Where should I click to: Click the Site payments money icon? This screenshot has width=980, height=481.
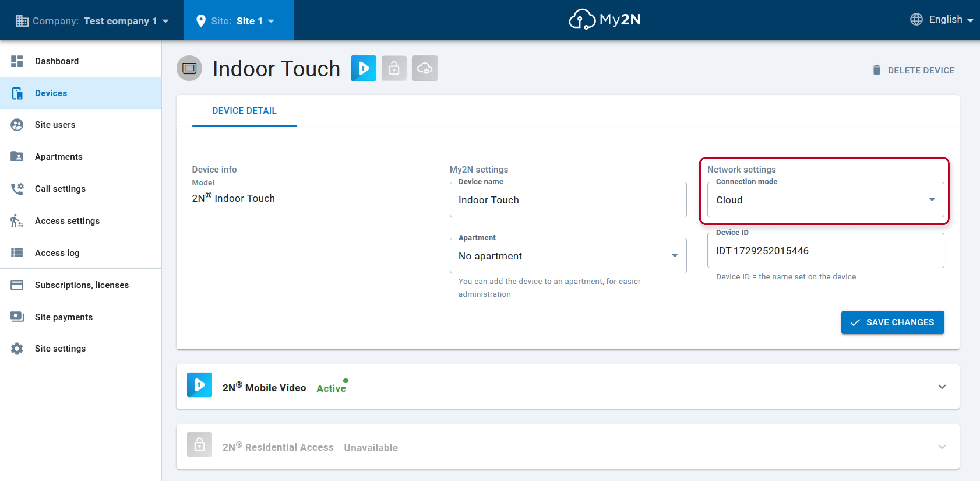[17, 317]
